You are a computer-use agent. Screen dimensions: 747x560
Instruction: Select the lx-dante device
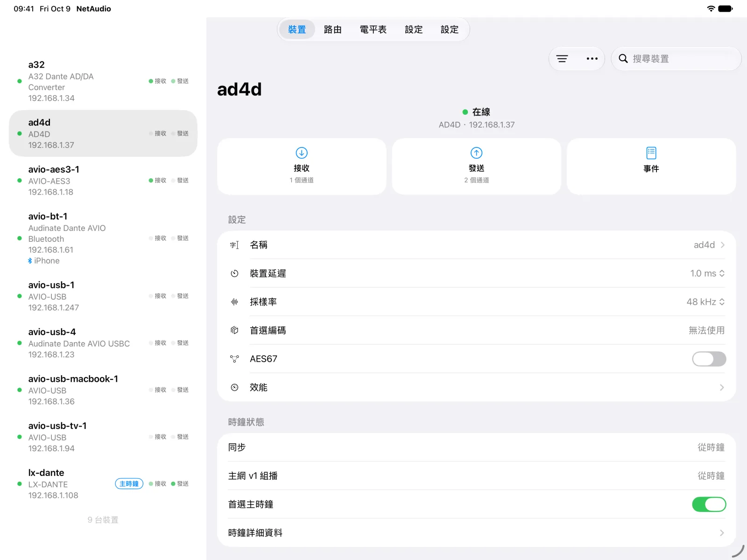click(x=103, y=484)
